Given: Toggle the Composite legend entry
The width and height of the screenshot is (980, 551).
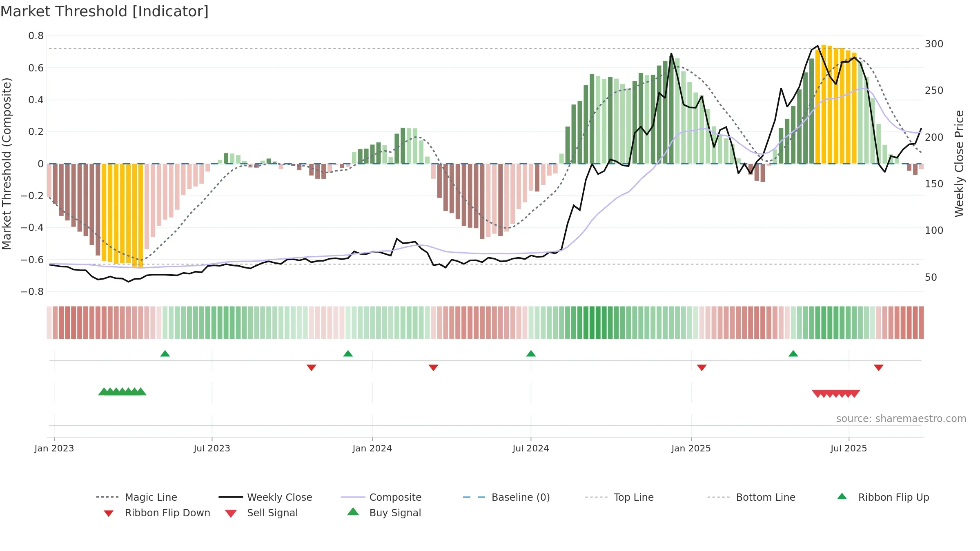Looking at the screenshot, I should (x=381, y=497).
